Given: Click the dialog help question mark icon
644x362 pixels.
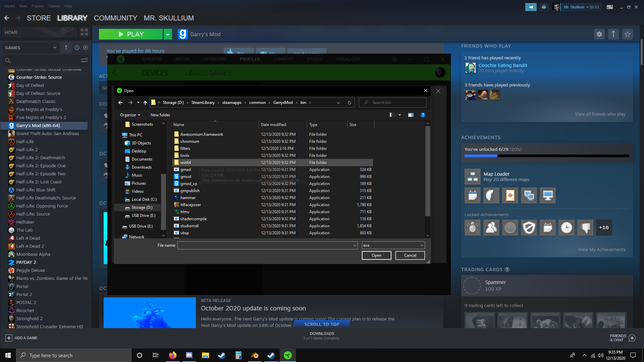Looking at the screenshot, I should pyautogui.click(x=423, y=115).
